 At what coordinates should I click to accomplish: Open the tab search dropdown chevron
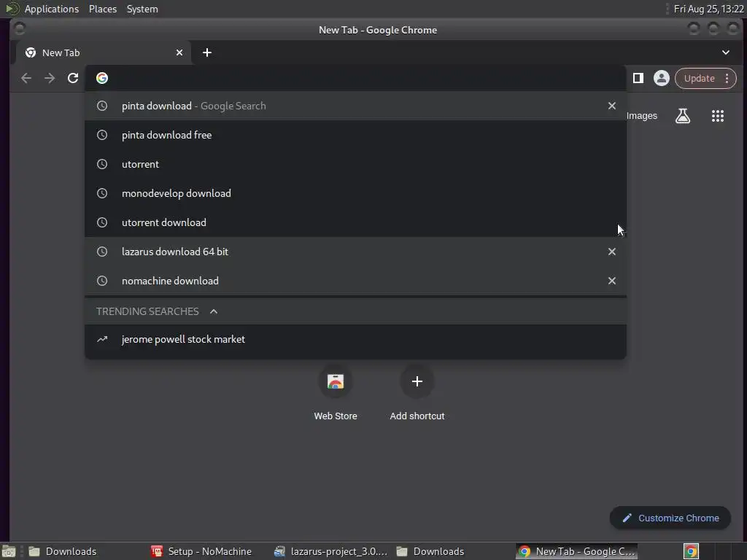click(726, 52)
